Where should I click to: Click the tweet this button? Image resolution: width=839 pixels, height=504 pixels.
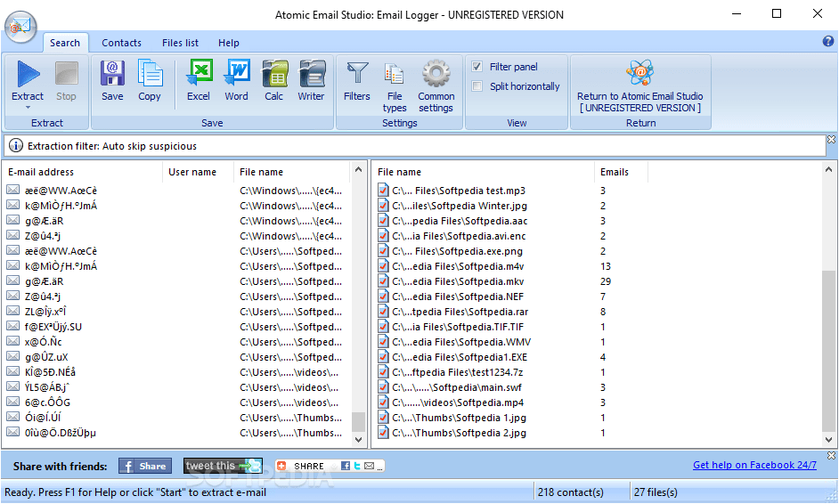pos(224,466)
